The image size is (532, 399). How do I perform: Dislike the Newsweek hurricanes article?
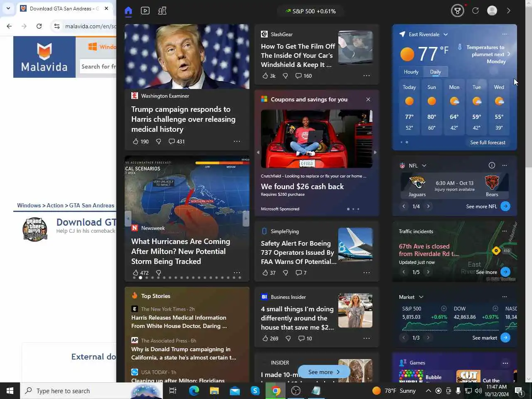tap(158, 273)
